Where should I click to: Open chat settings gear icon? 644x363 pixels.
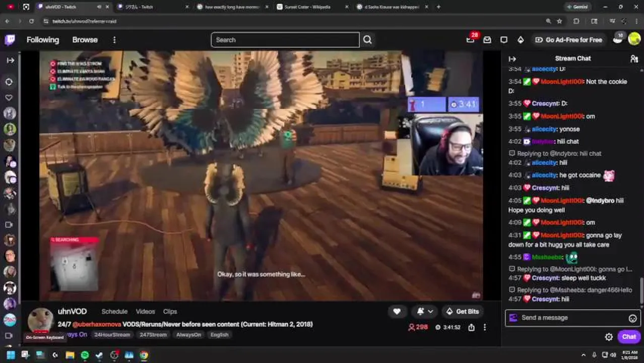point(609,337)
